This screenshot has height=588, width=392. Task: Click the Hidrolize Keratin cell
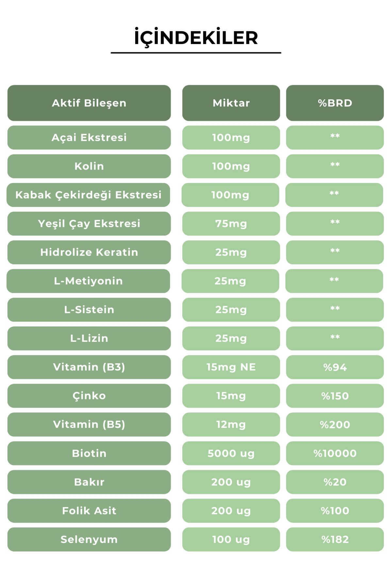pos(89,253)
